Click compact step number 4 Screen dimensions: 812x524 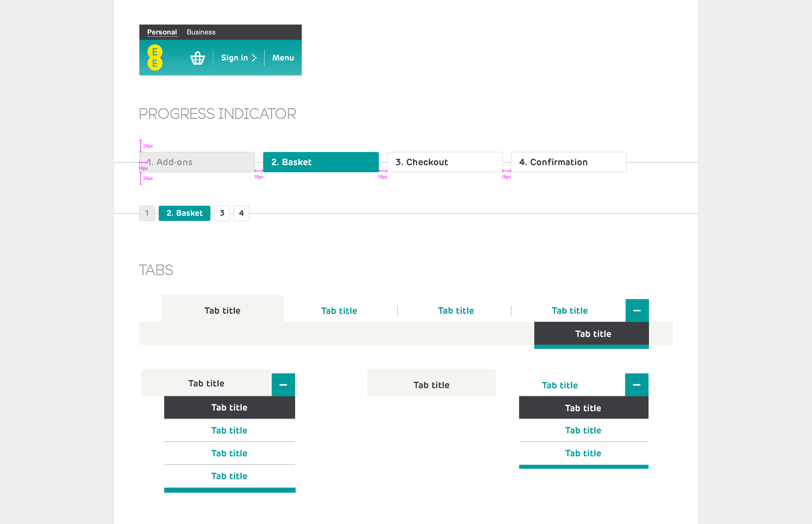[x=241, y=213]
